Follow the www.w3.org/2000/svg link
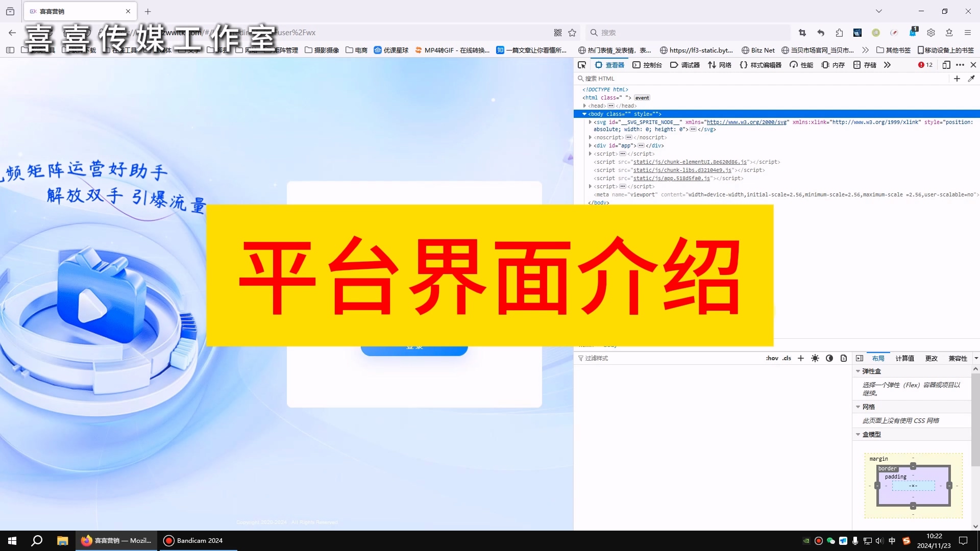This screenshot has height=551, width=980. [x=747, y=122]
